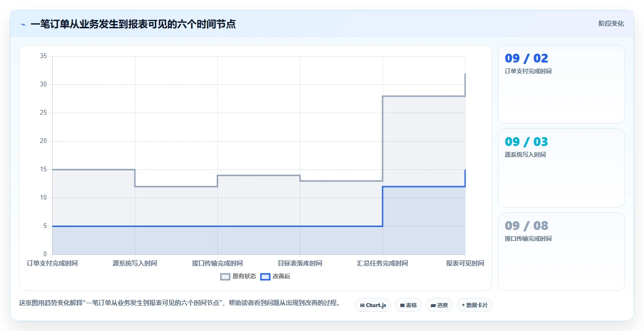Click the icon inside the 数据卡片 tag

click(463, 305)
